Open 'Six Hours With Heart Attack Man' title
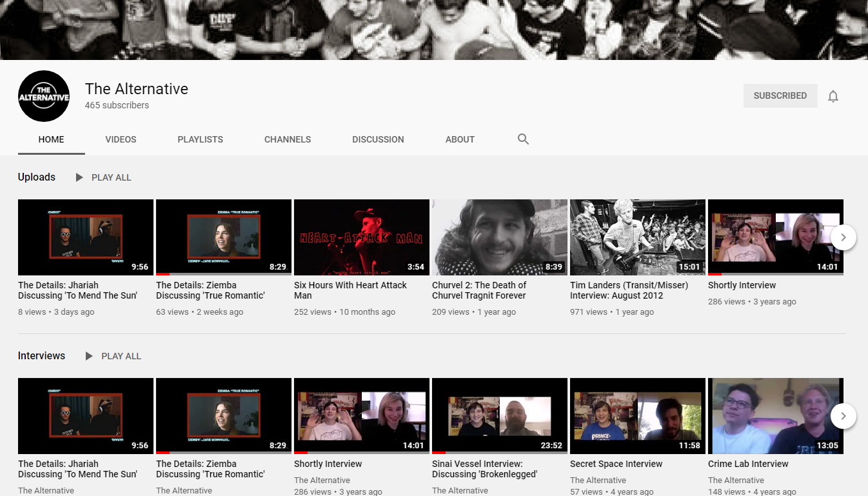 pyautogui.click(x=350, y=290)
